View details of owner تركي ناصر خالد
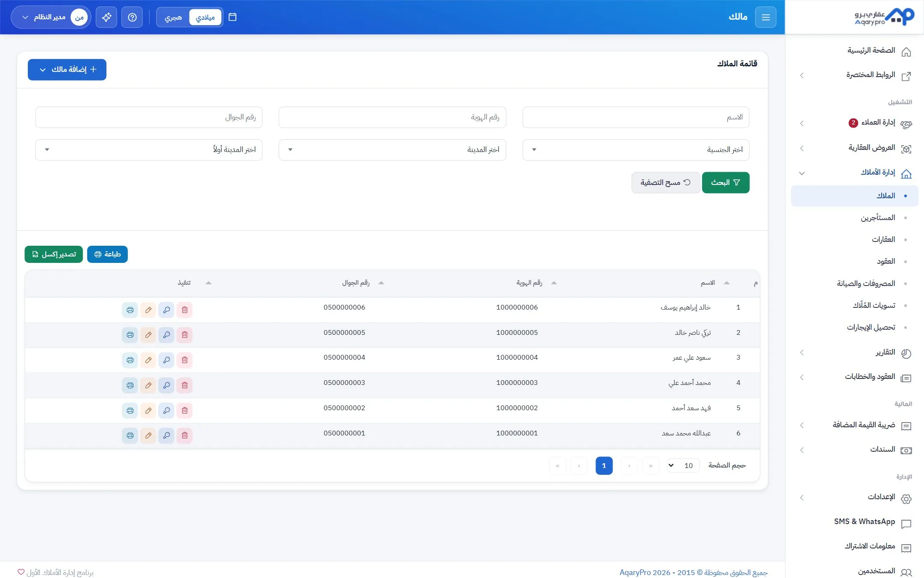This screenshot has height=578, width=924. tap(166, 335)
